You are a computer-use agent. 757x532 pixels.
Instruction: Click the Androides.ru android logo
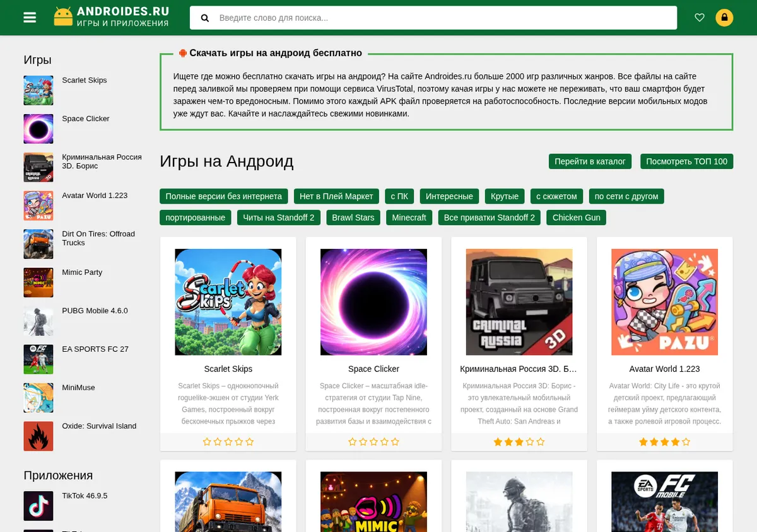[x=63, y=17]
